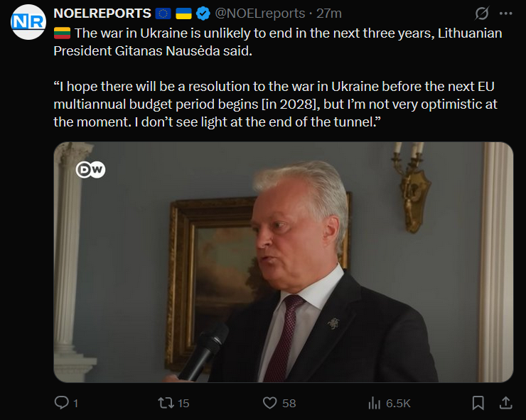Repost using the retweet arrows icon
The height and width of the screenshot is (420, 526).
click(x=165, y=403)
